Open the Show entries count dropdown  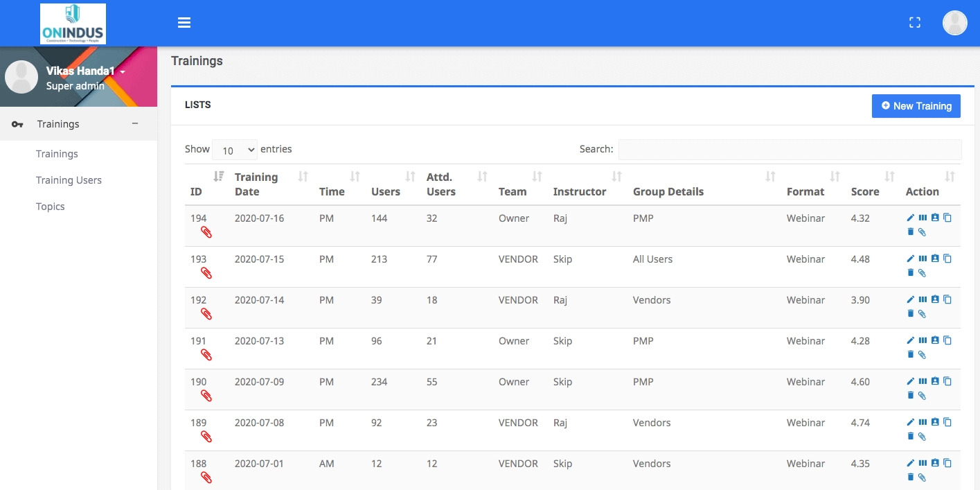[235, 150]
